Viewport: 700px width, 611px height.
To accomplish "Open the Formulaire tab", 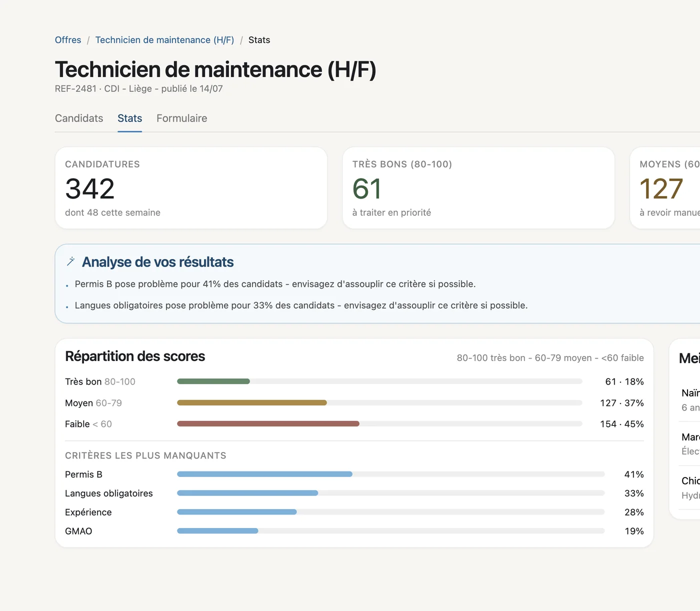I will (x=182, y=118).
